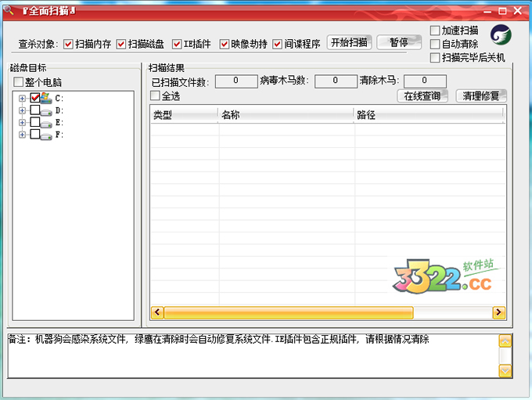Uncheck the C: drive checkbox
The image size is (532, 400).
click(35, 98)
